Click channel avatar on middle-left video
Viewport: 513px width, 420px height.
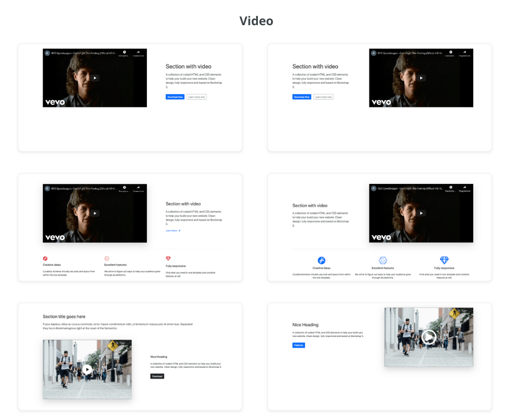pos(47,188)
